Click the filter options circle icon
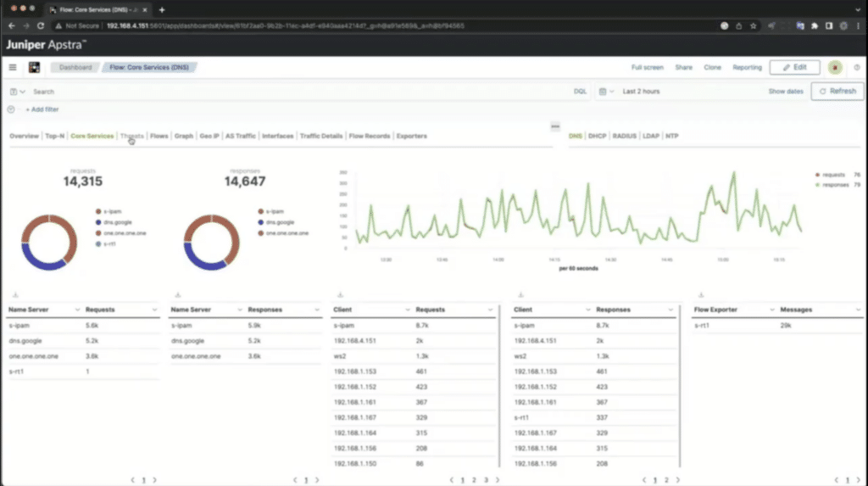 click(x=11, y=109)
